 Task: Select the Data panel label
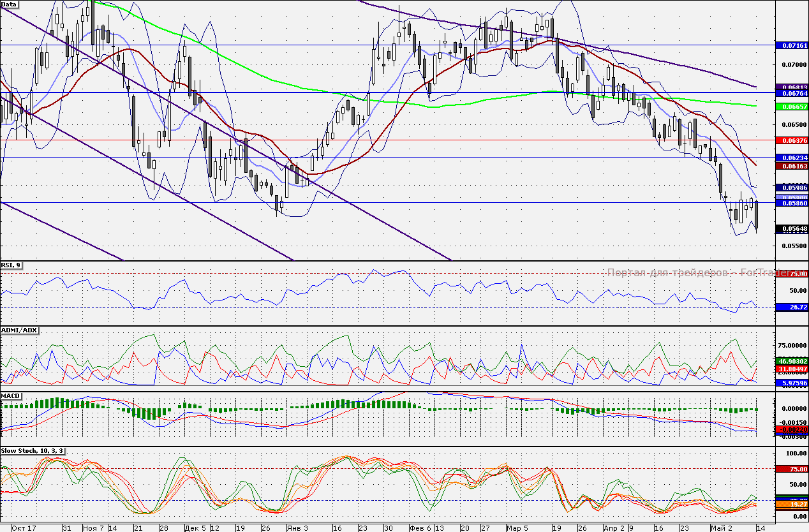point(9,4)
